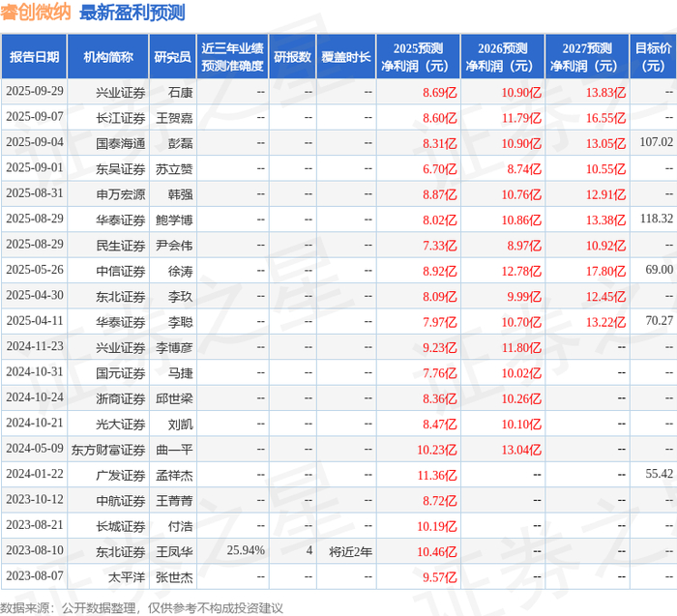Click the 机构简称 column header
Viewport: 677px width, 616px height.
[x=108, y=57]
